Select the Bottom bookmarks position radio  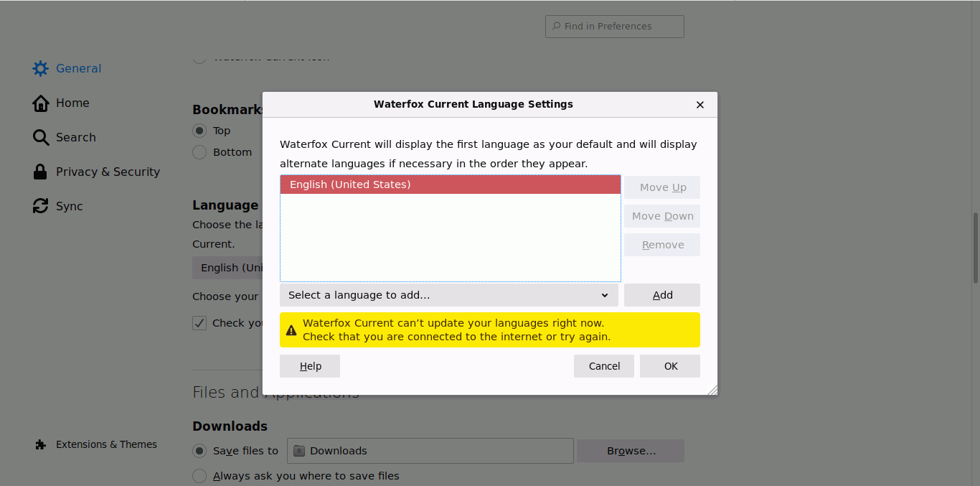[199, 152]
